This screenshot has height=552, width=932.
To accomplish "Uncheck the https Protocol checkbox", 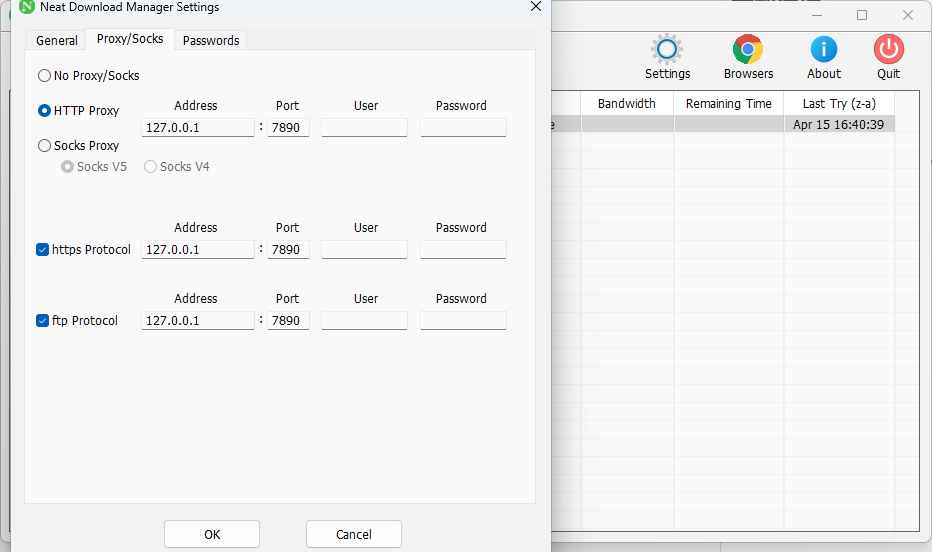I will [x=43, y=250].
